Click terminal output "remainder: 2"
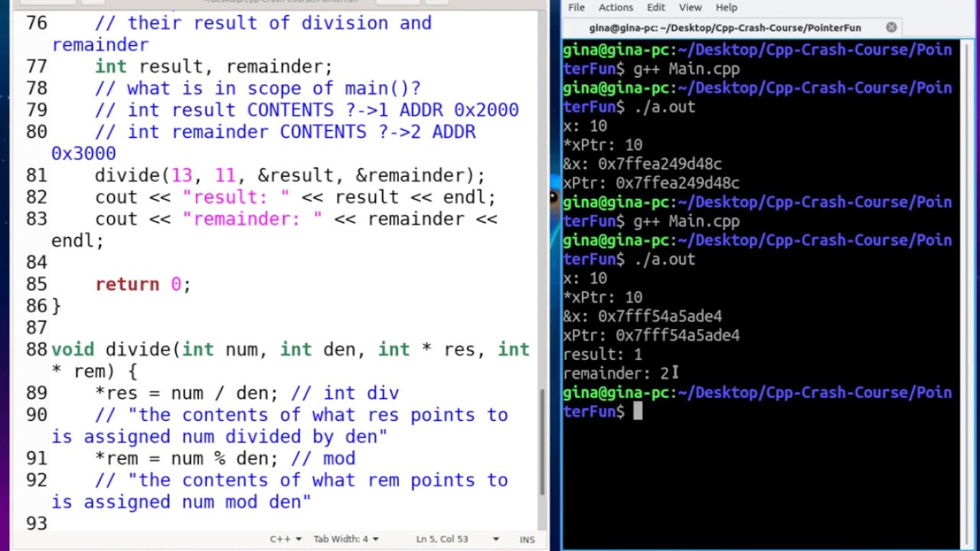 616,373
